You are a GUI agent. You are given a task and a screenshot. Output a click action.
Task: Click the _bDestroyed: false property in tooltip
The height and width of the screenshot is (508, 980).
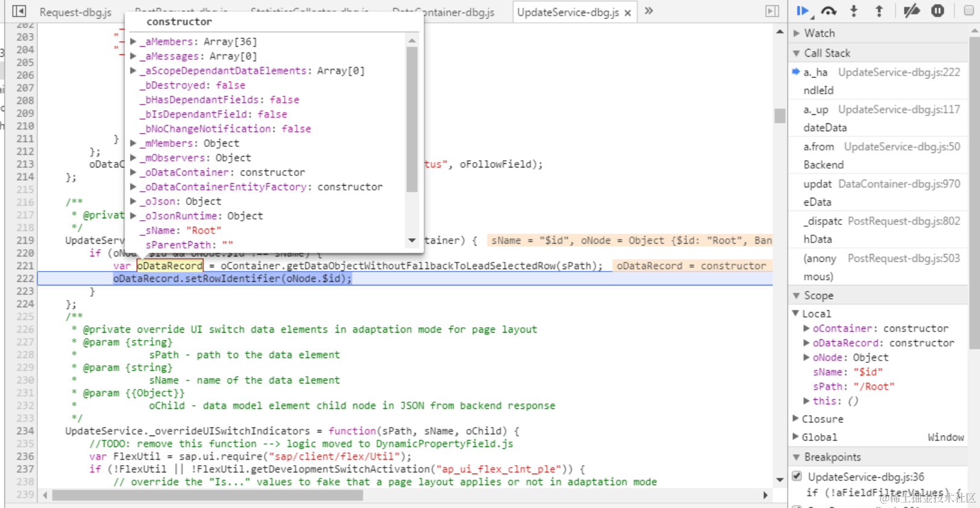point(192,85)
